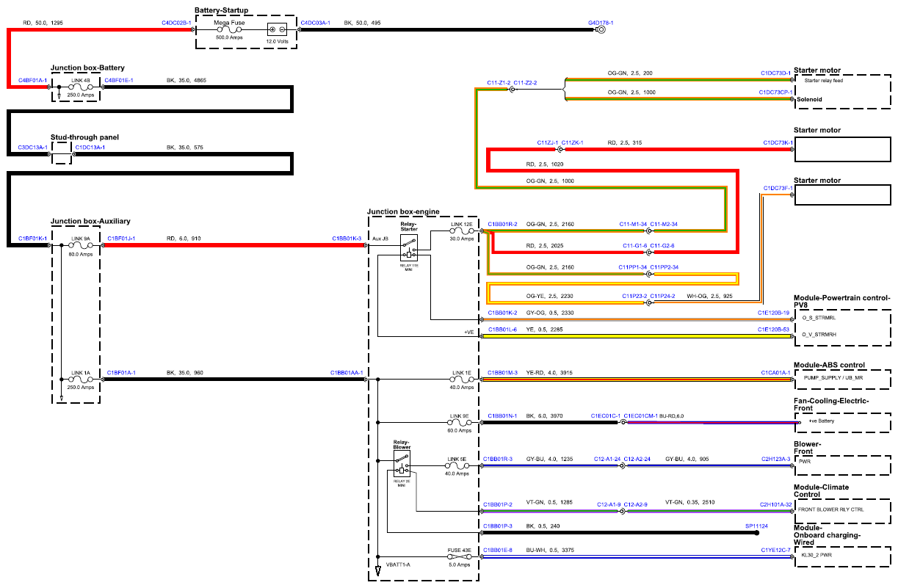Click the LINK 9A fuse symbol
898x588 pixels.
click(x=80, y=246)
